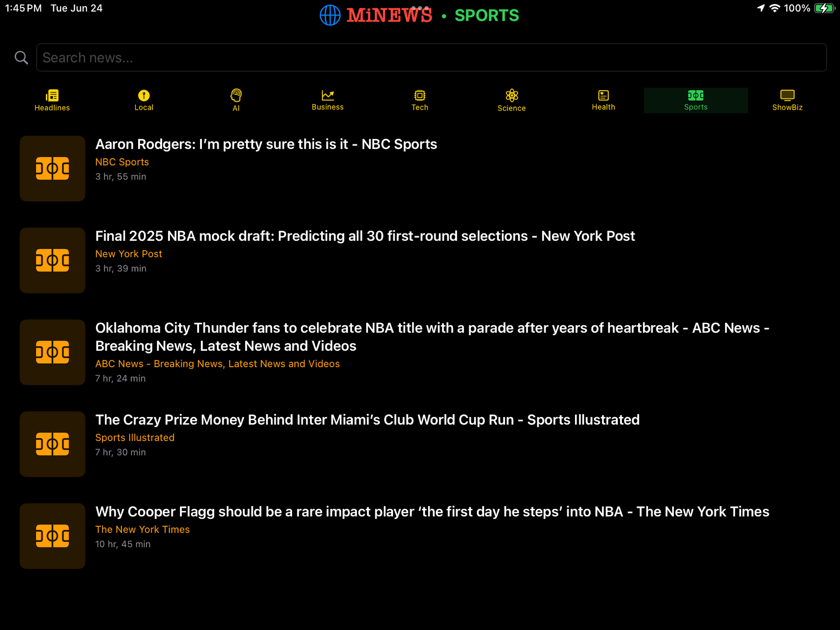This screenshot has height=630, width=840.
Task: Open the ShowBiz TV icon
Action: coord(787,95)
